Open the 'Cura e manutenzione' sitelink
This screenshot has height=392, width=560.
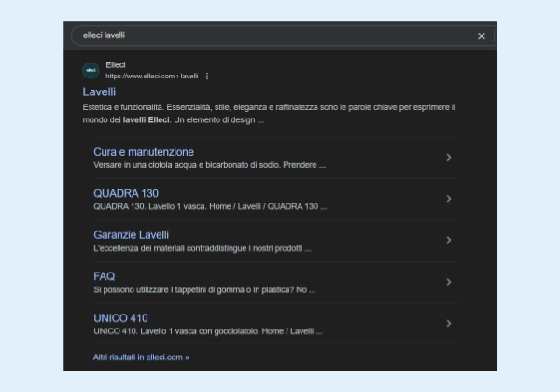[x=144, y=152]
